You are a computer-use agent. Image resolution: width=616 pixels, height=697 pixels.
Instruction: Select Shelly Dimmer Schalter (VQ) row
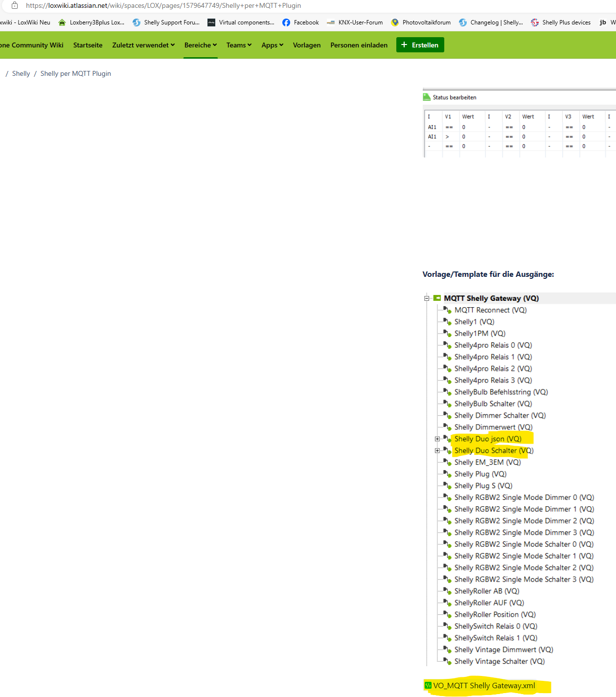500,415
